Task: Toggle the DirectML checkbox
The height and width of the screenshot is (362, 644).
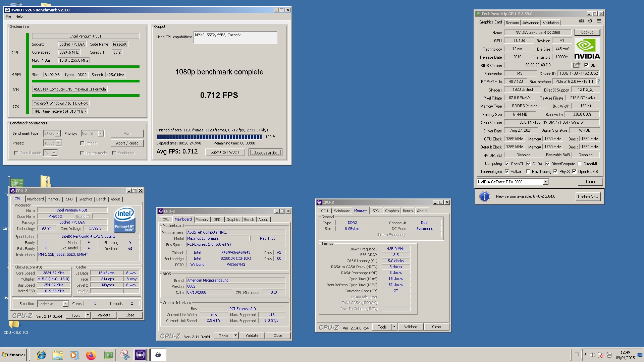Action: point(580,164)
